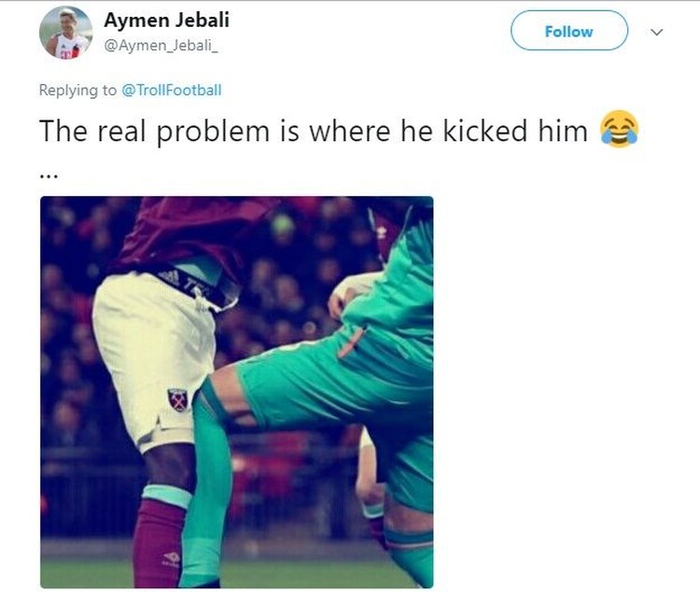The image size is (700, 593).
Task: Click the West Ham crest on shorts
Action: pos(177,400)
